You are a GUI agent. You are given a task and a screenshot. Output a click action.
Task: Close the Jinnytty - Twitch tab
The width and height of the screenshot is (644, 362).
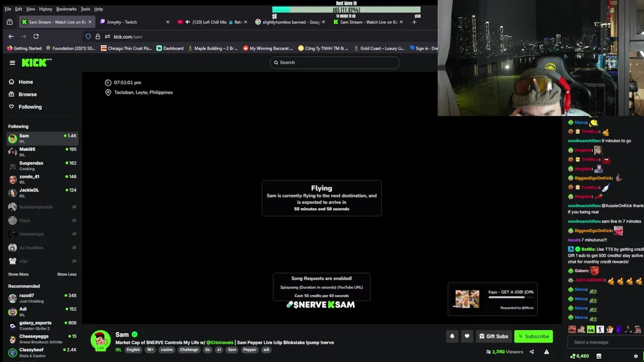click(x=168, y=22)
